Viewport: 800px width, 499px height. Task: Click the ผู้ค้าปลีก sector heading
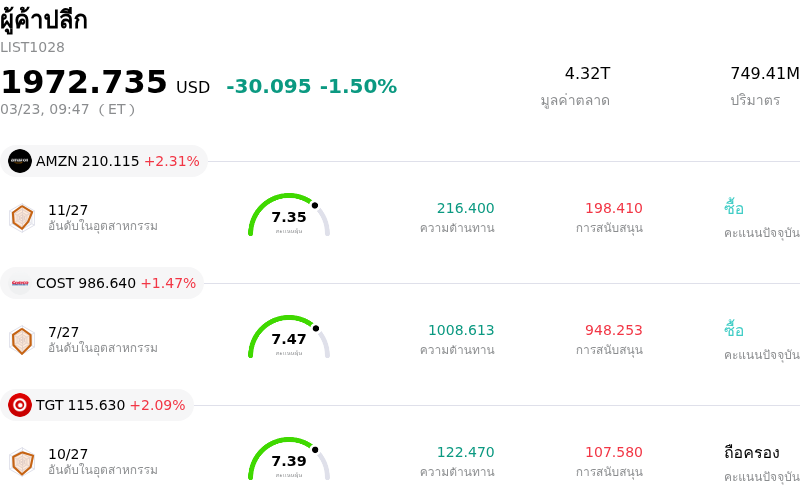pos(44,19)
